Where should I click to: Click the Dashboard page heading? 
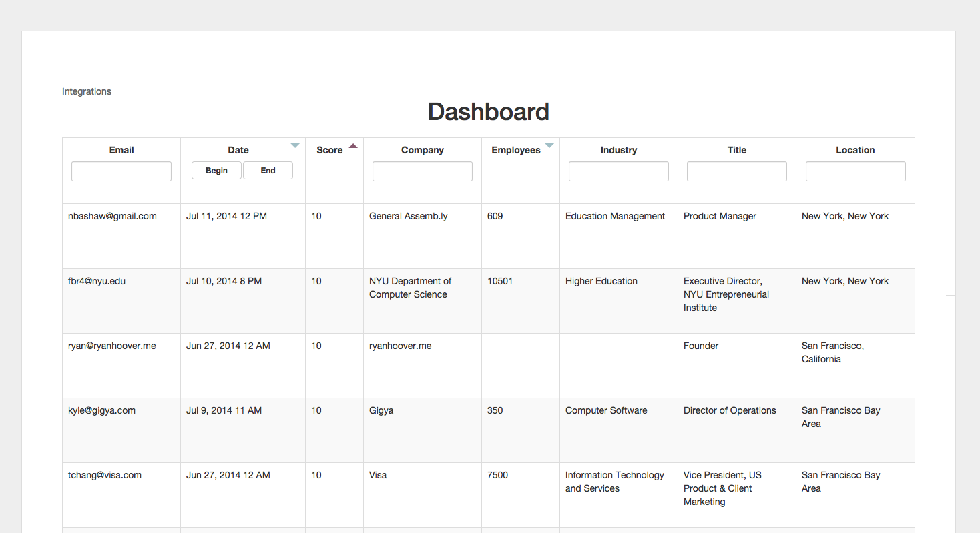tap(488, 112)
